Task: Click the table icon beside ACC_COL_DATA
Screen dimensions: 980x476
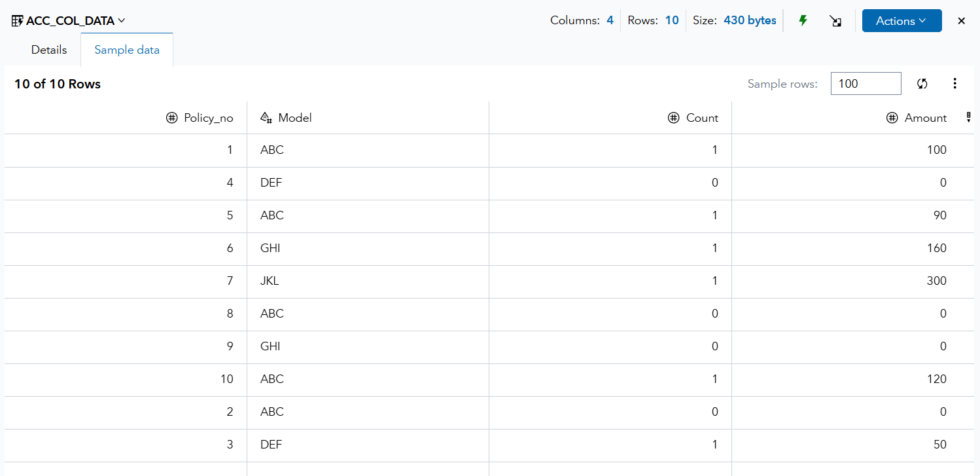Action: (17, 20)
